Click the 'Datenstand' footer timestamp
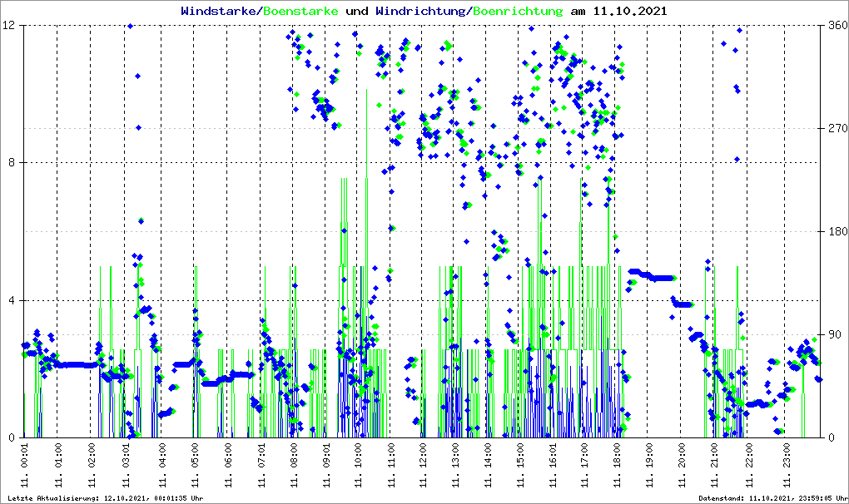 click(773, 498)
